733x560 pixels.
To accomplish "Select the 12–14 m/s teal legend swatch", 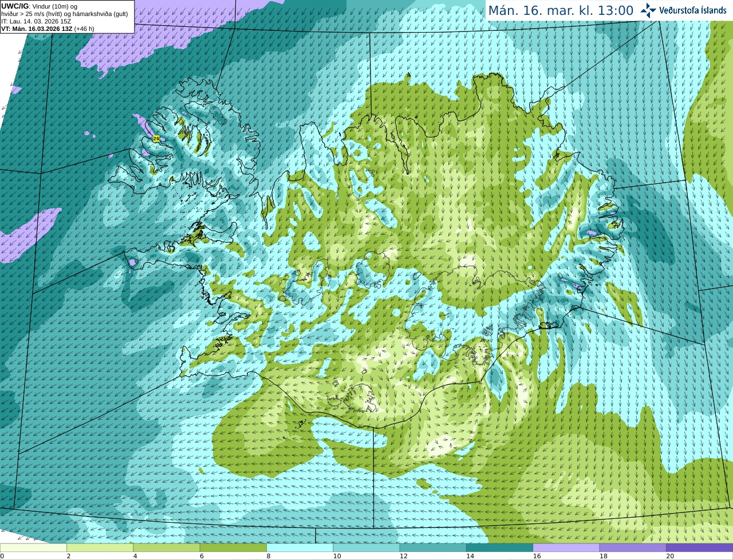I will 433,548.
